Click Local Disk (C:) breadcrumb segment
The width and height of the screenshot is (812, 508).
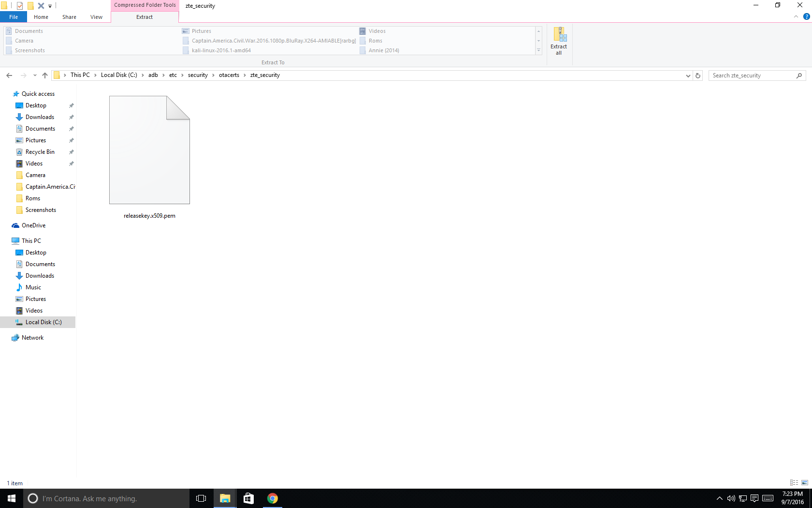tap(119, 75)
